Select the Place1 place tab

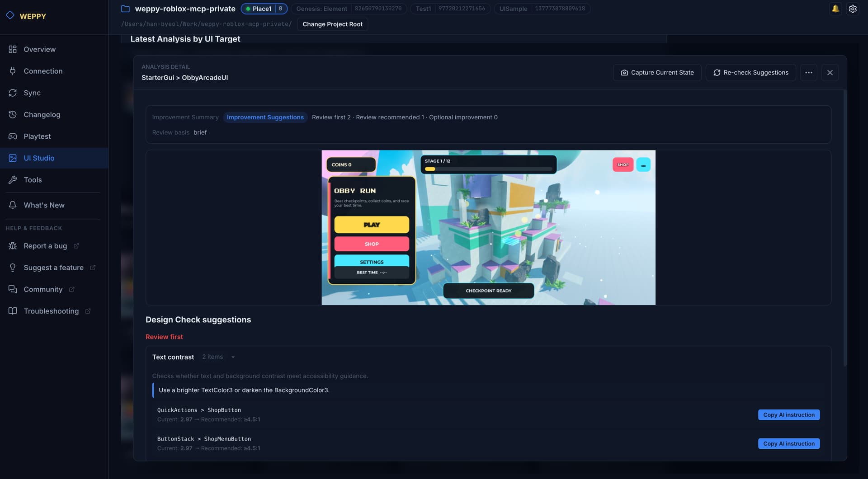click(264, 9)
